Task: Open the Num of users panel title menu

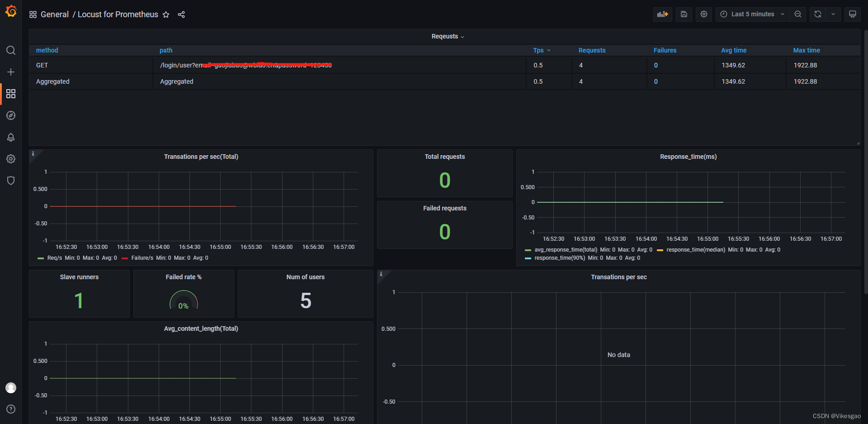Action: [x=306, y=277]
